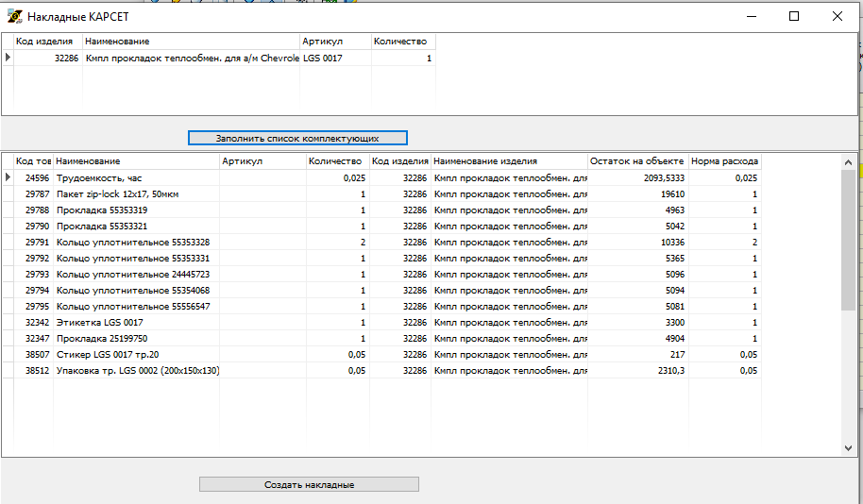Click the Наименование изделия column header
This screenshot has width=863, height=504.
click(x=509, y=161)
